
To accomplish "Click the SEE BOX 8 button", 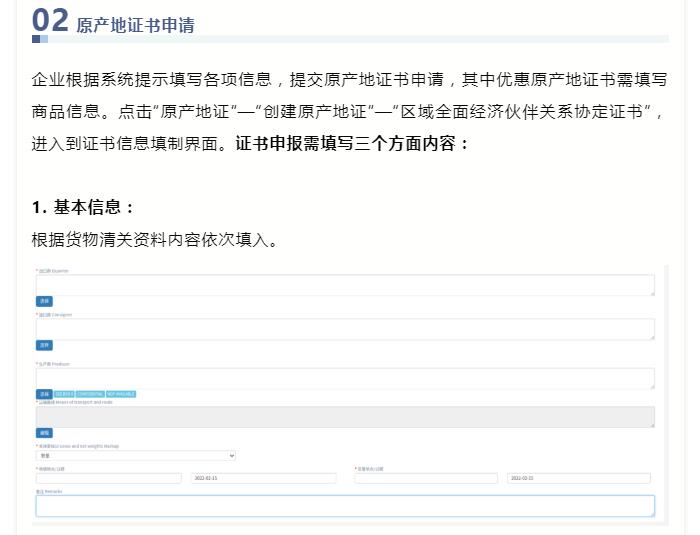I will click(64, 394).
